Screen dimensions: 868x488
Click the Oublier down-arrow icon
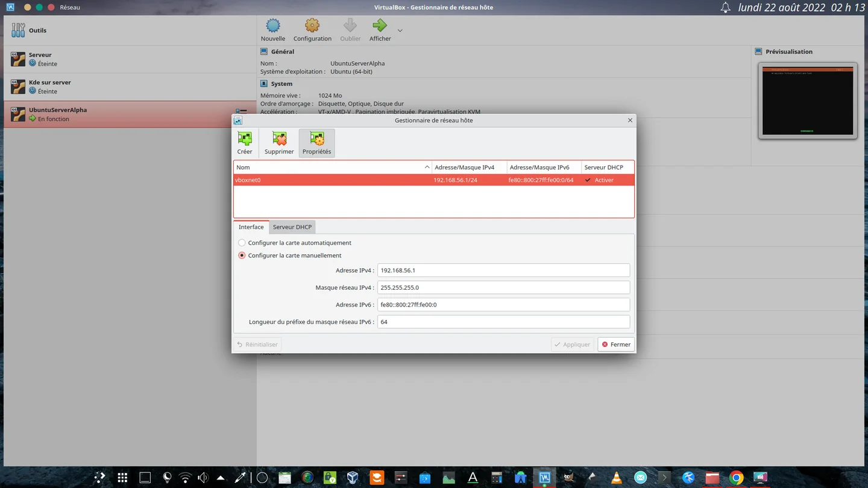[x=350, y=25]
